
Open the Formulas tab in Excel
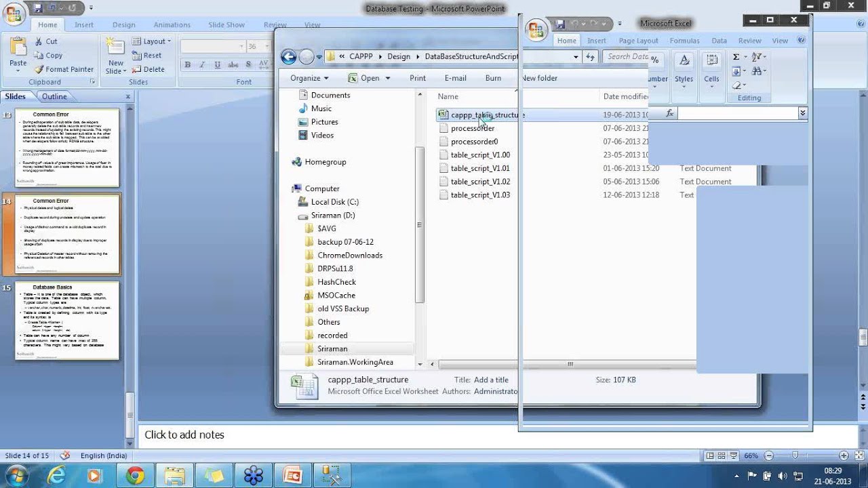(684, 41)
